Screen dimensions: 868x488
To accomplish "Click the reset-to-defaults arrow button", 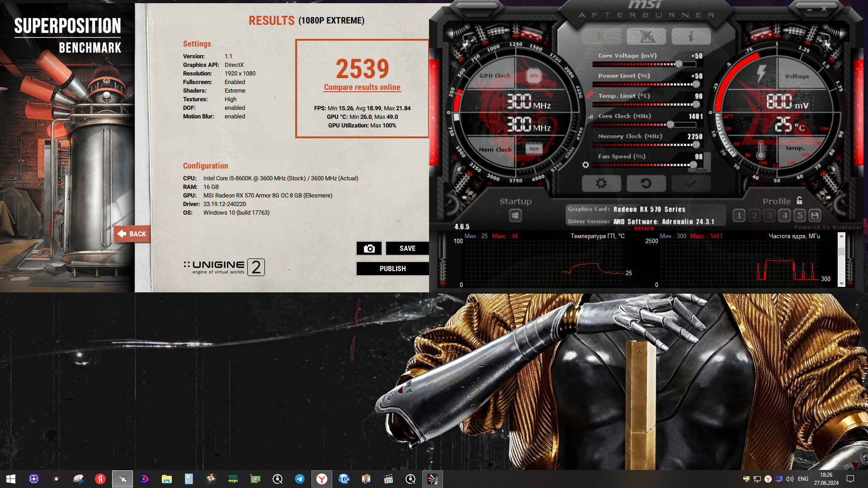I will [x=646, y=183].
